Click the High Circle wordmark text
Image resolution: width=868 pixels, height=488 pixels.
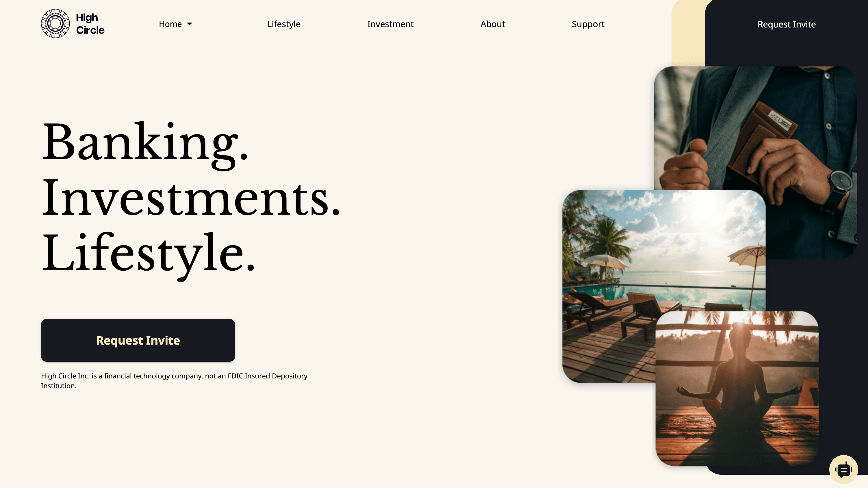click(90, 24)
